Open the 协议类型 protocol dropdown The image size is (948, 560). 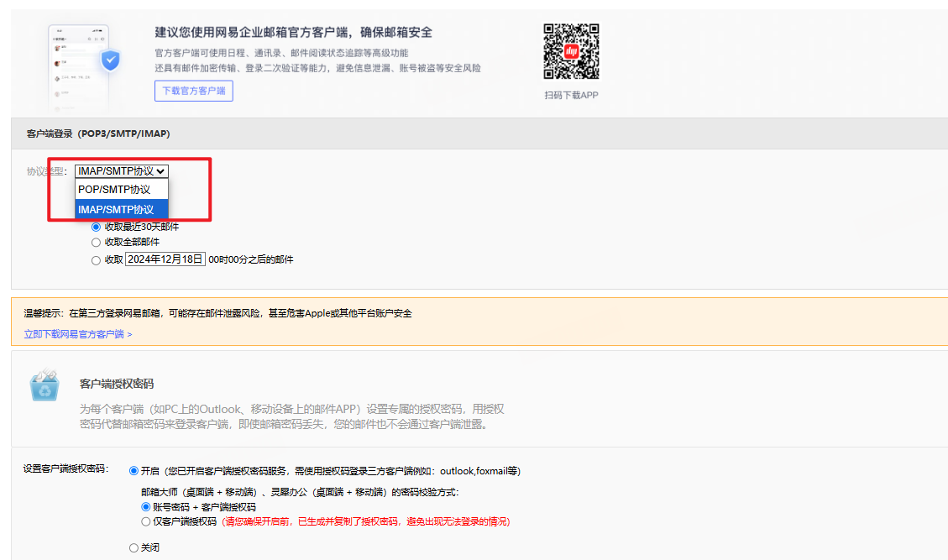pyautogui.click(x=122, y=171)
